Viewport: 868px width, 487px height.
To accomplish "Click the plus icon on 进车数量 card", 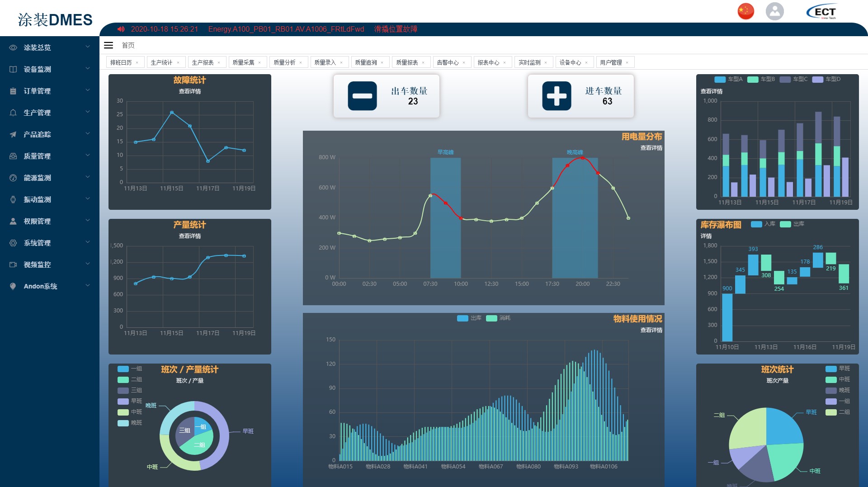I will (x=557, y=96).
